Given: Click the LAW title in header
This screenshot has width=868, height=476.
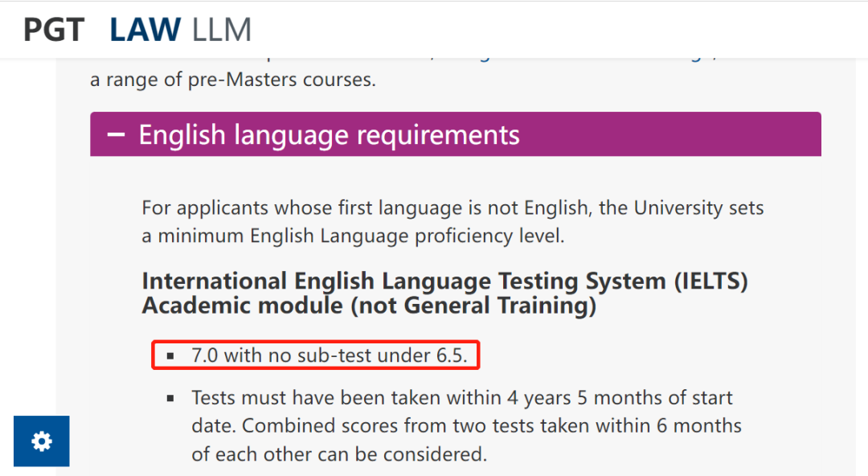Looking at the screenshot, I should [x=145, y=30].
